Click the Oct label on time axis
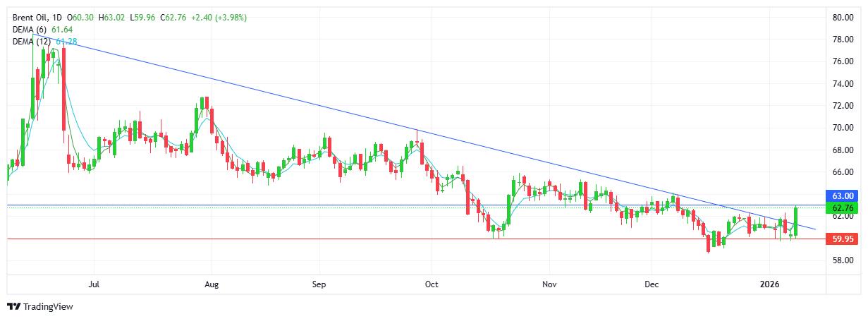Screen dimensions: 868x319 pyautogui.click(x=432, y=285)
